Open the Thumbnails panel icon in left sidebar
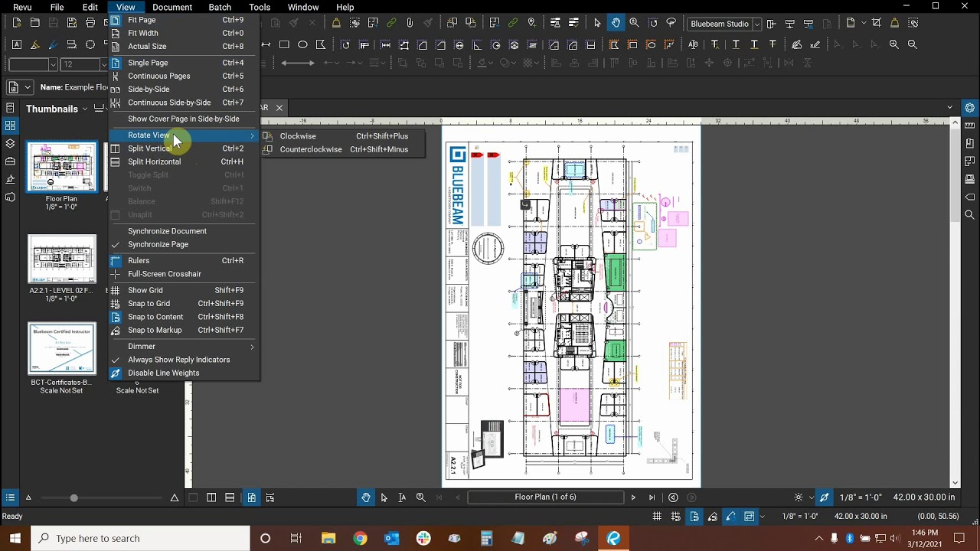This screenshot has height=551, width=980. (10, 126)
